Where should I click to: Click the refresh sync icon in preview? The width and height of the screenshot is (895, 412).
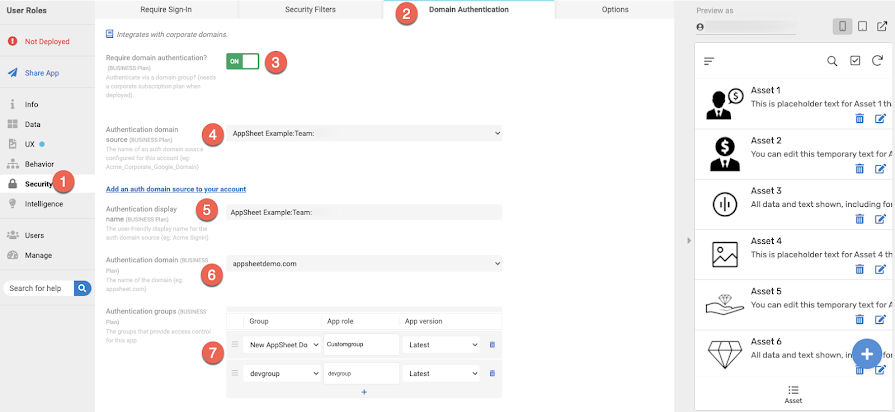pos(877,60)
